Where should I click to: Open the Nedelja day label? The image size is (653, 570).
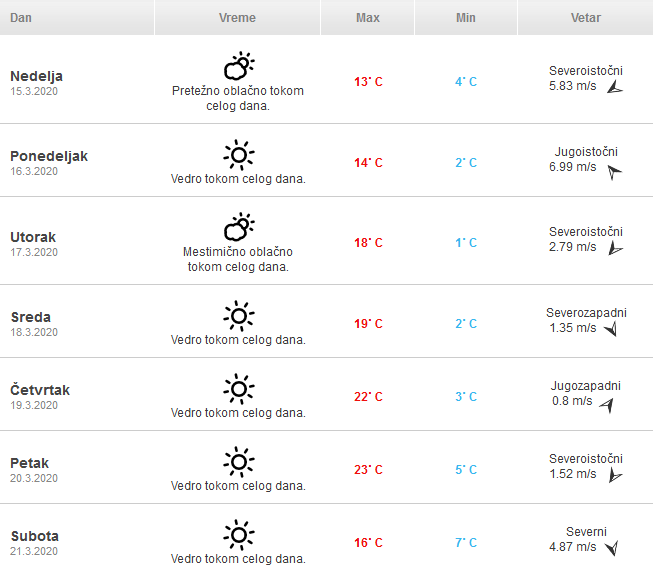[36, 76]
